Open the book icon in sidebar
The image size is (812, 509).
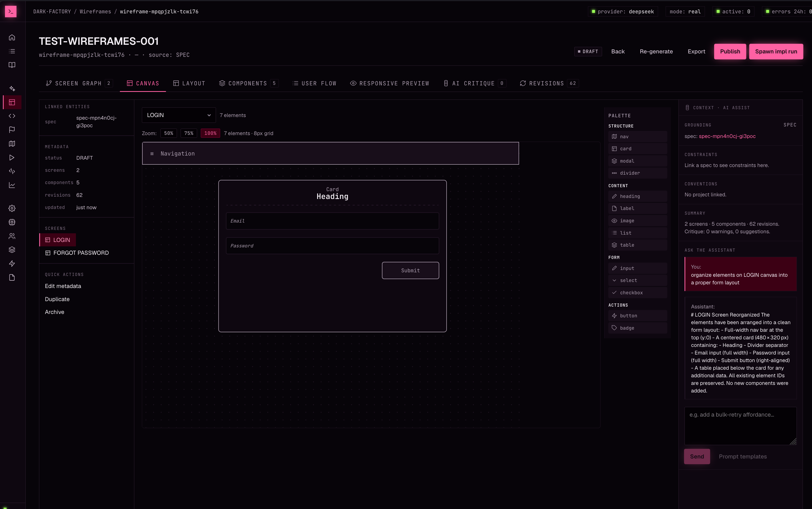pyautogui.click(x=12, y=65)
